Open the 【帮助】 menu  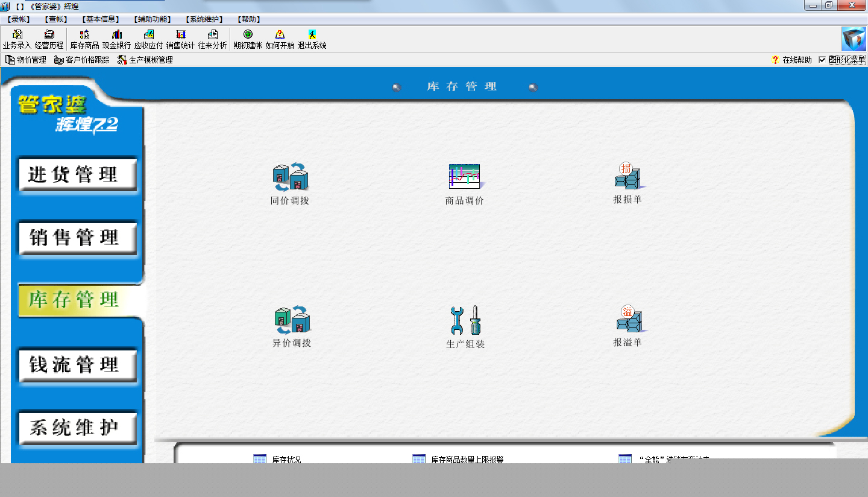pos(249,19)
